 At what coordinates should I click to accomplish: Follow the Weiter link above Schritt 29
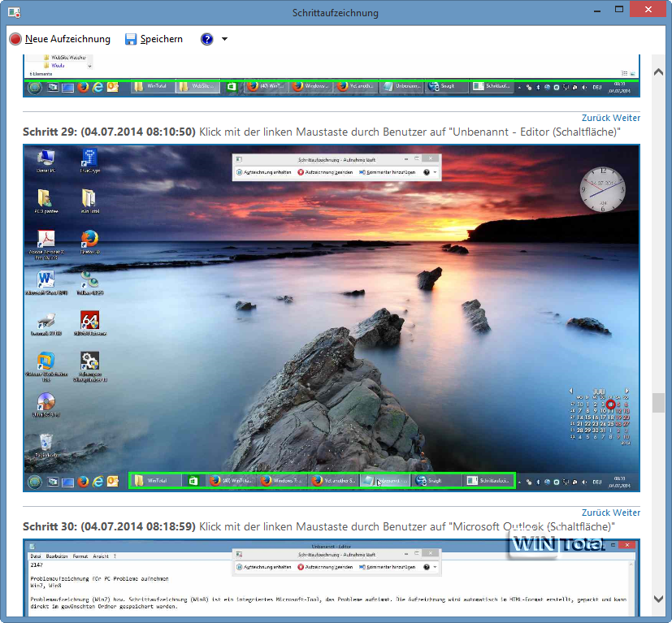pyautogui.click(x=626, y=118)
